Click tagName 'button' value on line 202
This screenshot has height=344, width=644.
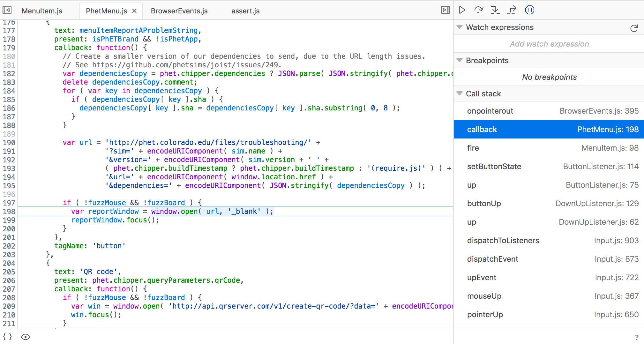tap(109, 246)
